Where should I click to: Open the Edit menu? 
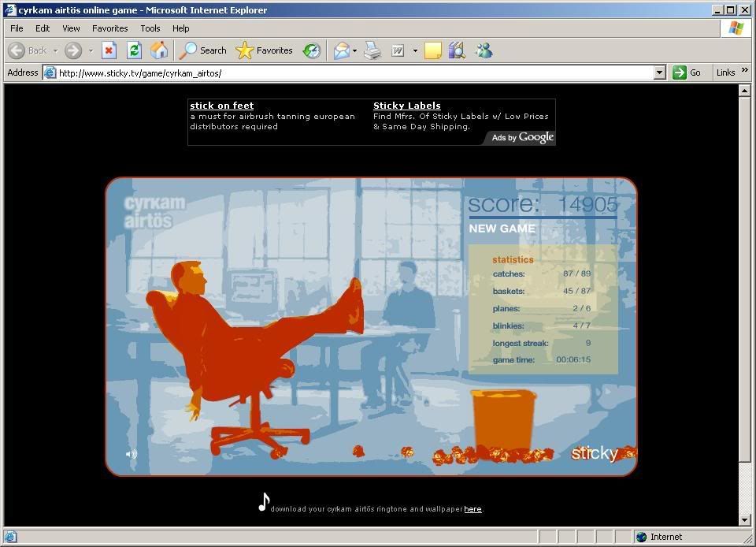click(43, 28)
